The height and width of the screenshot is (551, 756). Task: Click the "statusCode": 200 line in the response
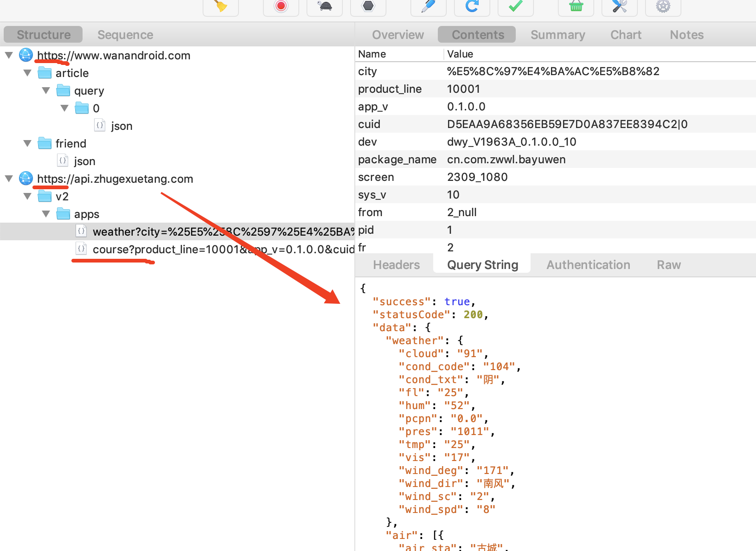430,314
